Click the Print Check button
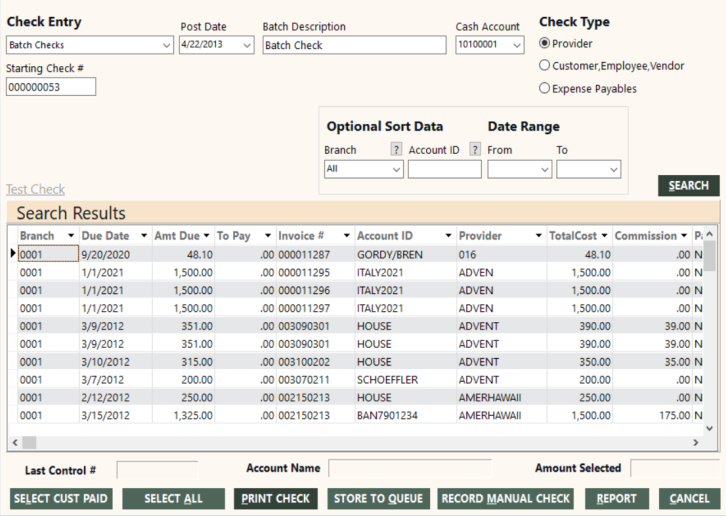Viewport: 726px width, 516px height. [276, 498]
